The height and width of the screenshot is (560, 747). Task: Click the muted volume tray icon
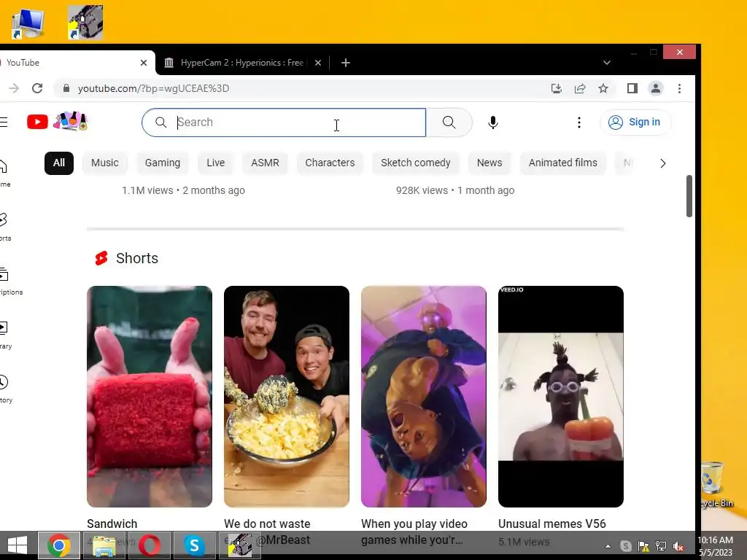(678, 547)
